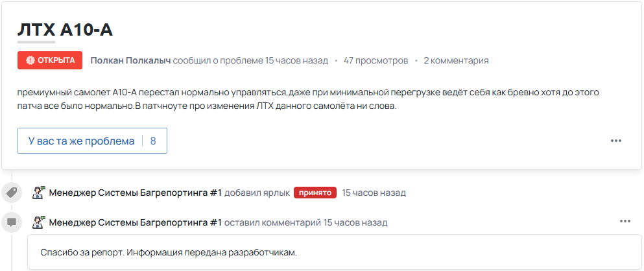Click the tag icon in the timeline
644x271 pixels.
11,193
